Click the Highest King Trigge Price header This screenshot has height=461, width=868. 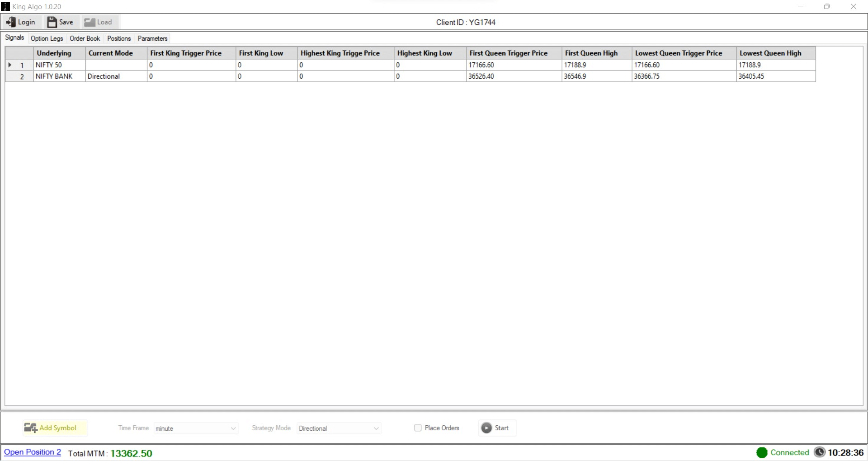coord(345,53)
